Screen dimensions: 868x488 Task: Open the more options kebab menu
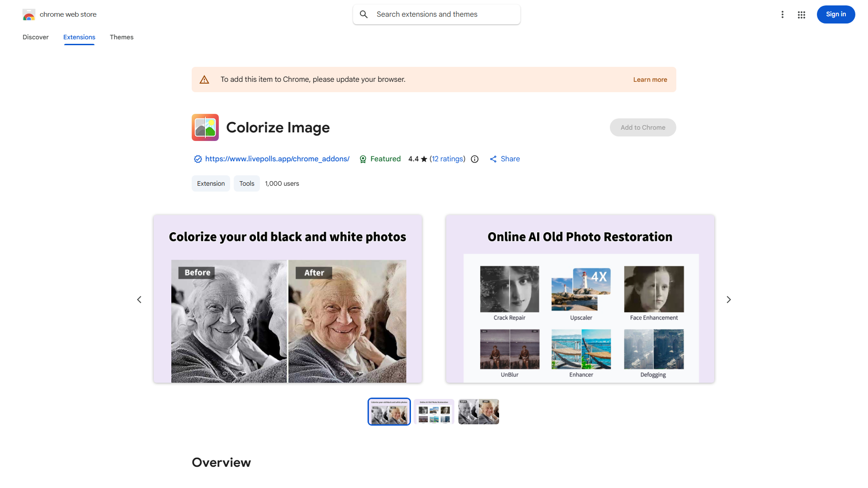pyautogui.click(x=783, y=14)
